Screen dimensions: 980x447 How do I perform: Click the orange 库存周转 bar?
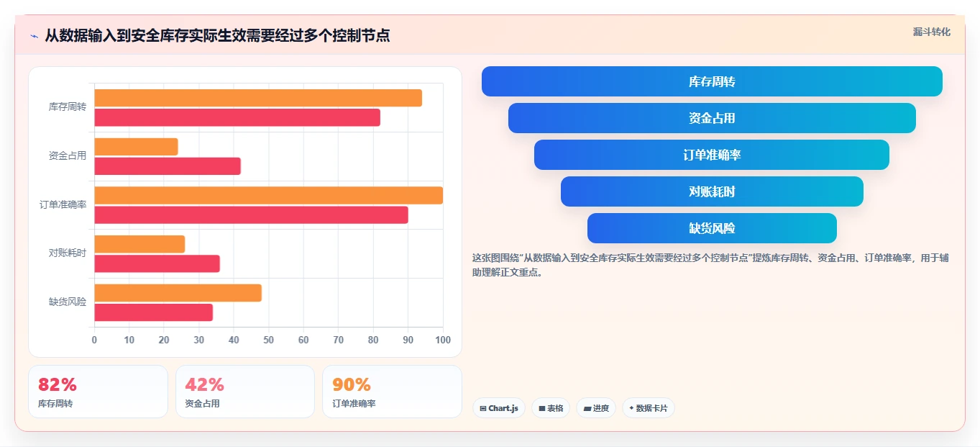(258, 98)
